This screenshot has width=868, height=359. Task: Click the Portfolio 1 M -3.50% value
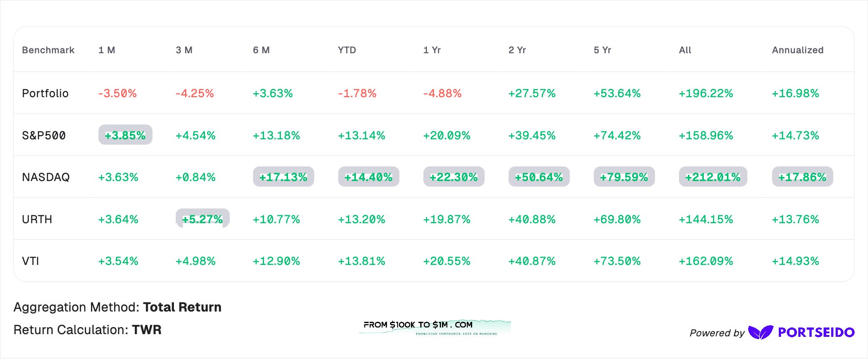117,93
